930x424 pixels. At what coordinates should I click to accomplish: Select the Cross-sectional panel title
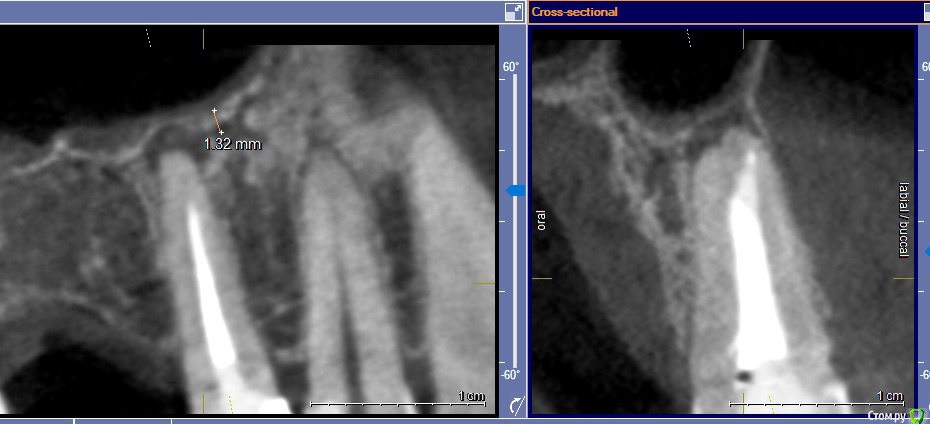(575, 12)
